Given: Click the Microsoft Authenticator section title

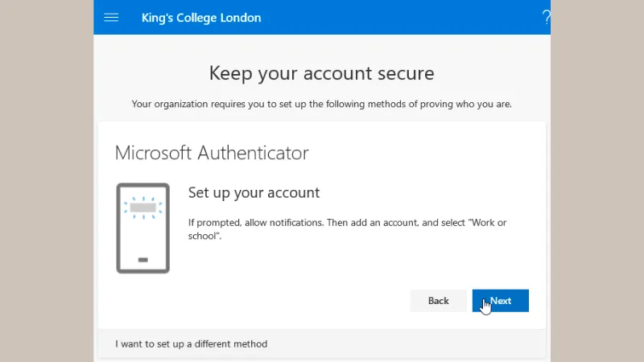Looking at the screenshot, I should click(212, 153).
